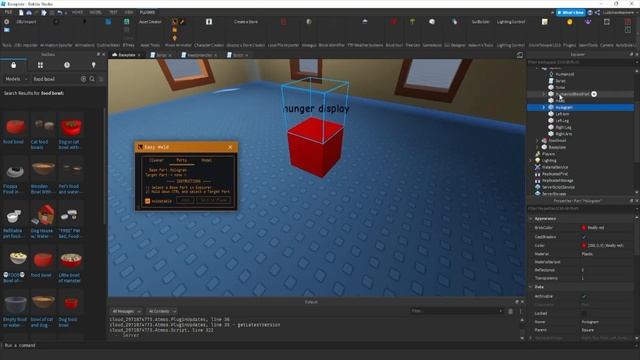This screenshot has width=640, height=360.
Task: Open the All Messages dropdown in Output
Action: pos(126,311)
